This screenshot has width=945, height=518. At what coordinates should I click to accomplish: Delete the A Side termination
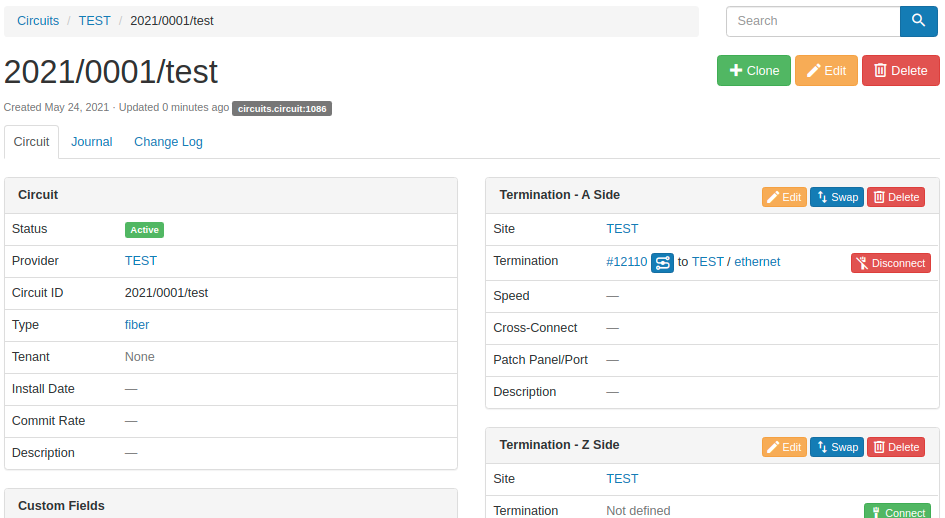point(896,197)
